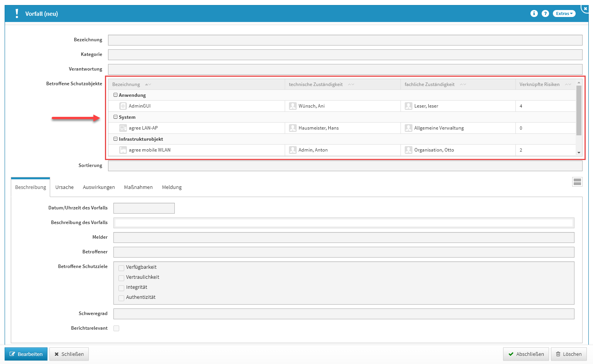Collapse the Anwendung group
Image resolution: width=593 pixels, height=364 pixels.
pyautogui.click(x=115, y=95)
